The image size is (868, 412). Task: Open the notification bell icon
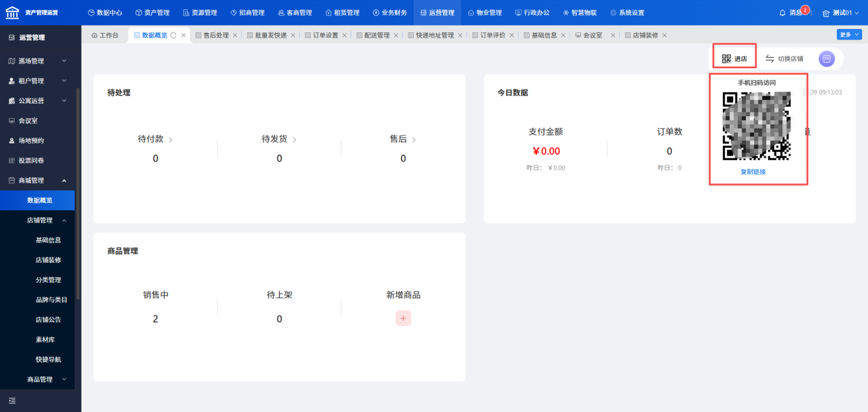tap(782, 13)
